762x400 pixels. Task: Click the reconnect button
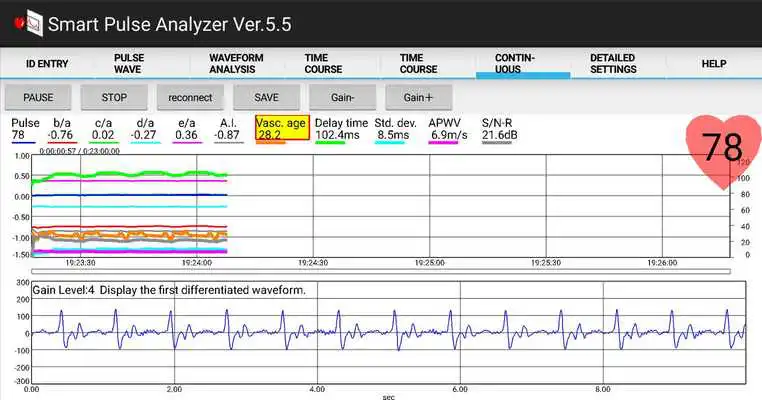click(190, 98)
